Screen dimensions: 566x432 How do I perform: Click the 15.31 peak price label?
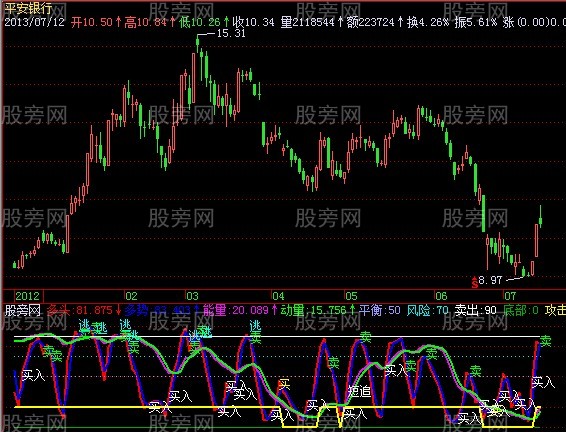(x=231, y=34)
